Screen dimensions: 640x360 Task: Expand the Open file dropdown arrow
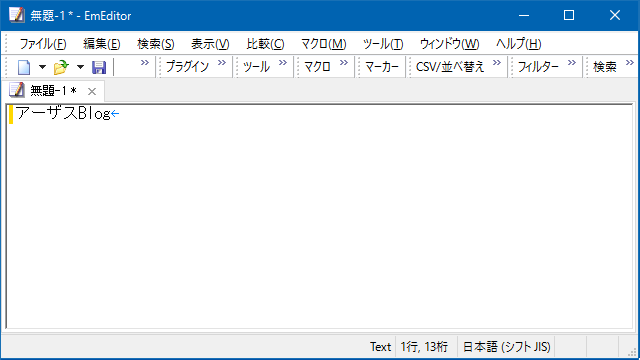[80, 67]
